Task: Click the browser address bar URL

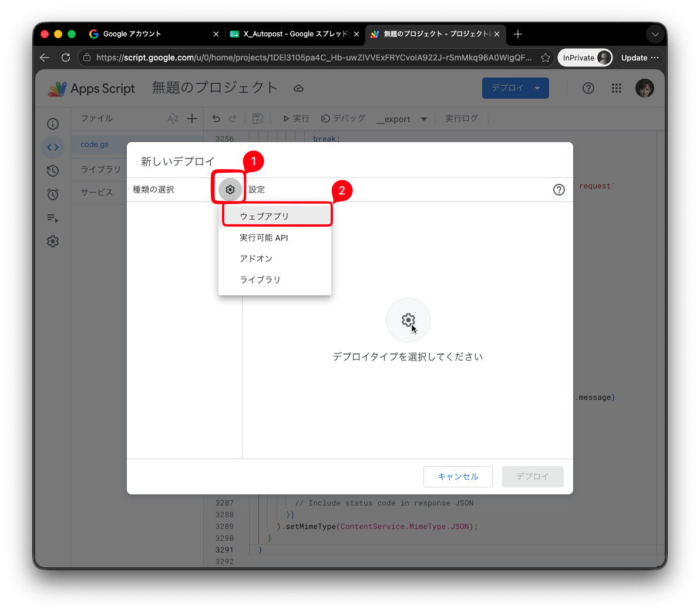Action: pos(314,58)
